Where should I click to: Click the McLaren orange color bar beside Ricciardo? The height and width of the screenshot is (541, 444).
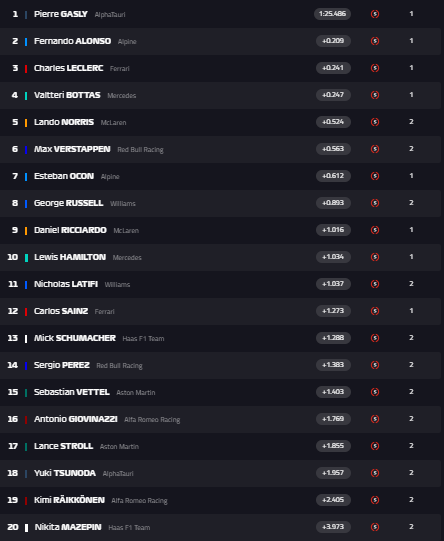(x=26, y=230)
